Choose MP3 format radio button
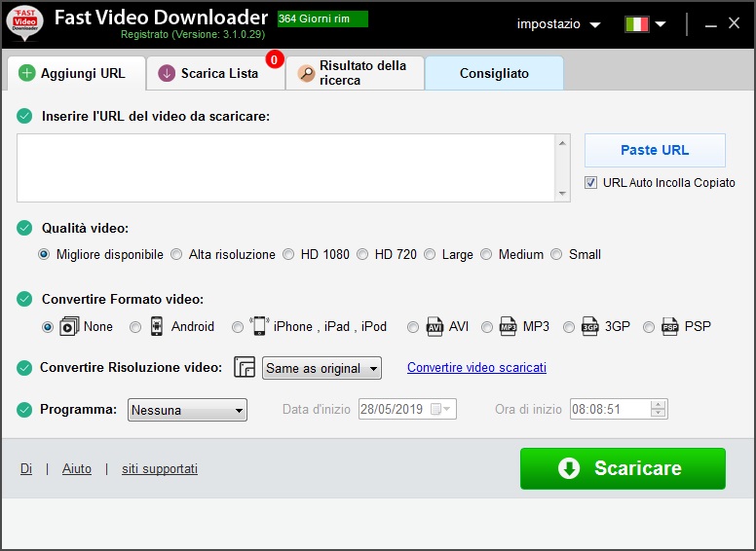 (x=487, y=327)
